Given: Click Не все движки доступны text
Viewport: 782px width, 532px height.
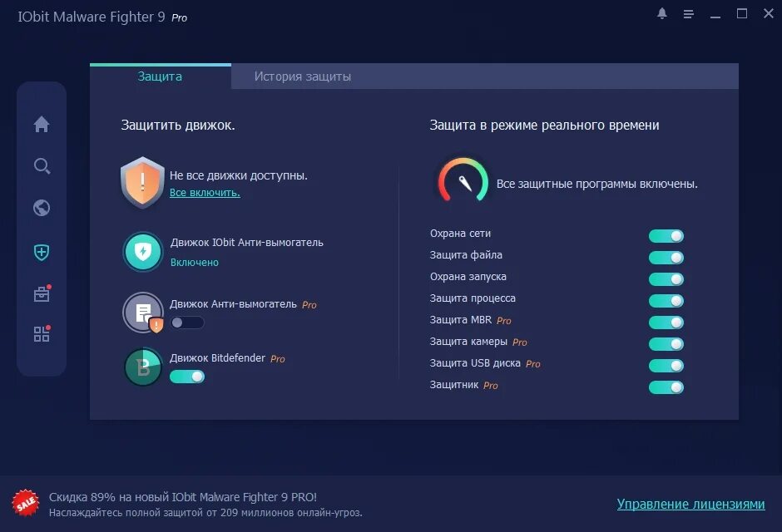Looking at the screenshot, I should tap(239, 176).
